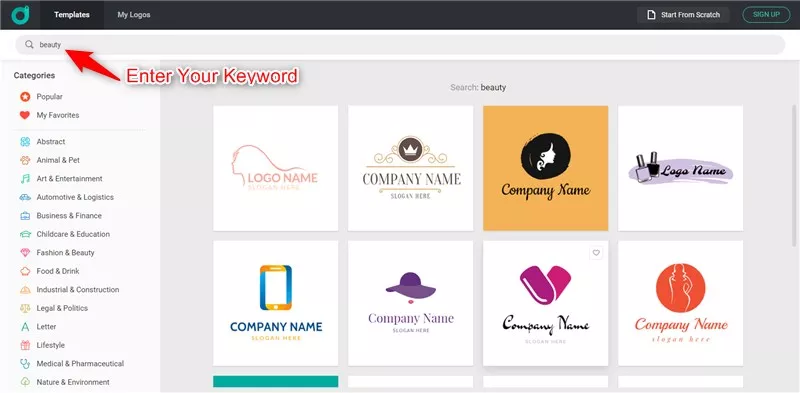Click the Letter category A icon
Viewport: 800px width, 393px height.
coord(25,327)
